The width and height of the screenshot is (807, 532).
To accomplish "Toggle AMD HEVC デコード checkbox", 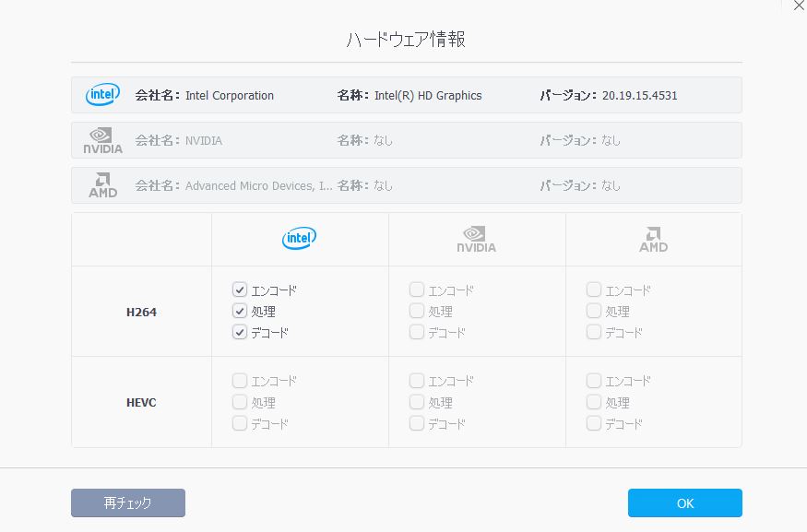I will click(594, 424).
